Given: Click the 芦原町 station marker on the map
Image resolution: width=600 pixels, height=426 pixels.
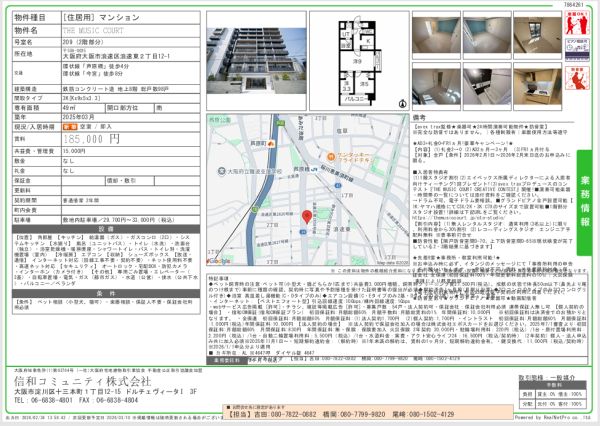Looking at the screenshot, I should [x=271, y=144].
